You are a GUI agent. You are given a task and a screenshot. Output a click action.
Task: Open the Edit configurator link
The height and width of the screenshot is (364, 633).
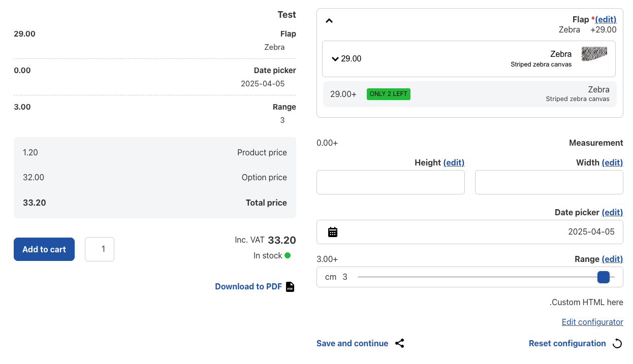tap(592, 322)
